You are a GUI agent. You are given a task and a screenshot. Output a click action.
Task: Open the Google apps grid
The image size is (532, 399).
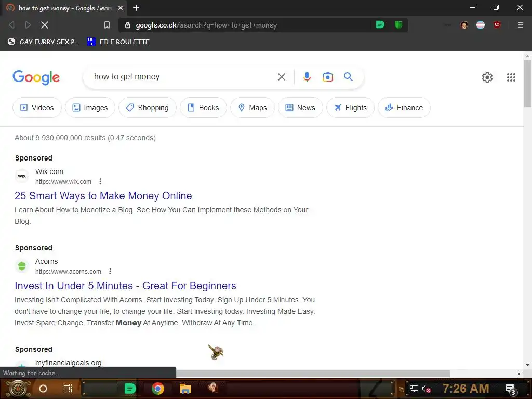pos(511,77)
